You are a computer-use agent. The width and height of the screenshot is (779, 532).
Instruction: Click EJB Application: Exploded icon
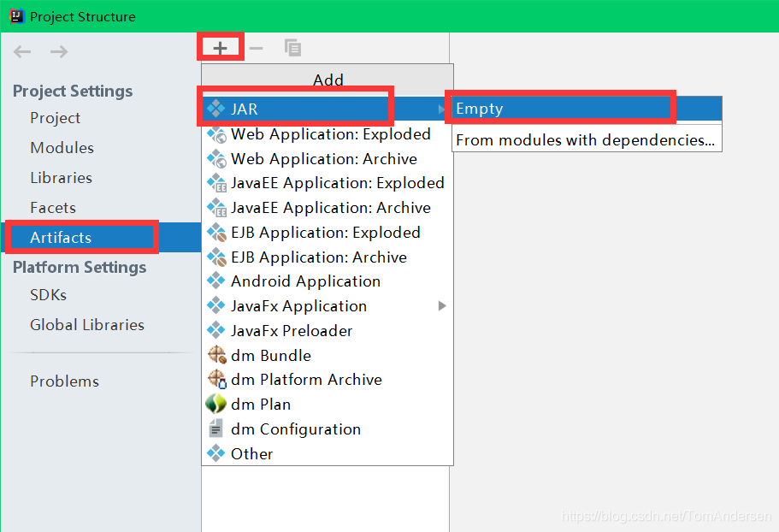(x=216, y=233)
